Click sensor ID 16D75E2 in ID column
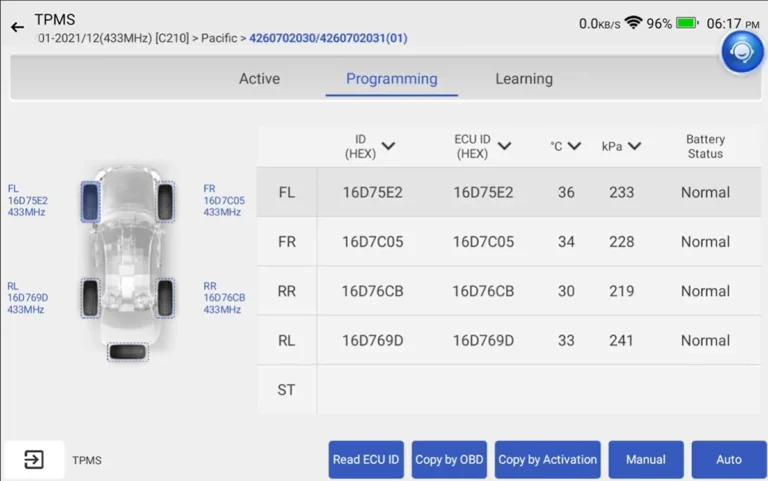The image size is (768, 481). click(x=372, y=192)
